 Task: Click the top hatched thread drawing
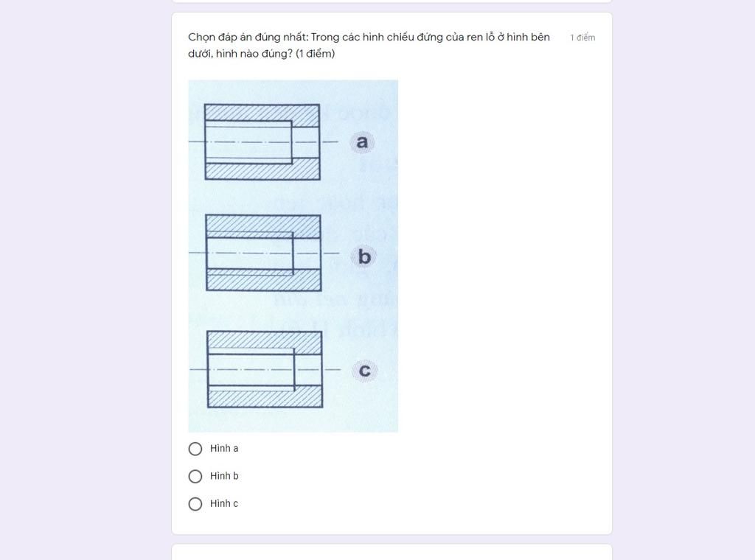tap(262, 140)
